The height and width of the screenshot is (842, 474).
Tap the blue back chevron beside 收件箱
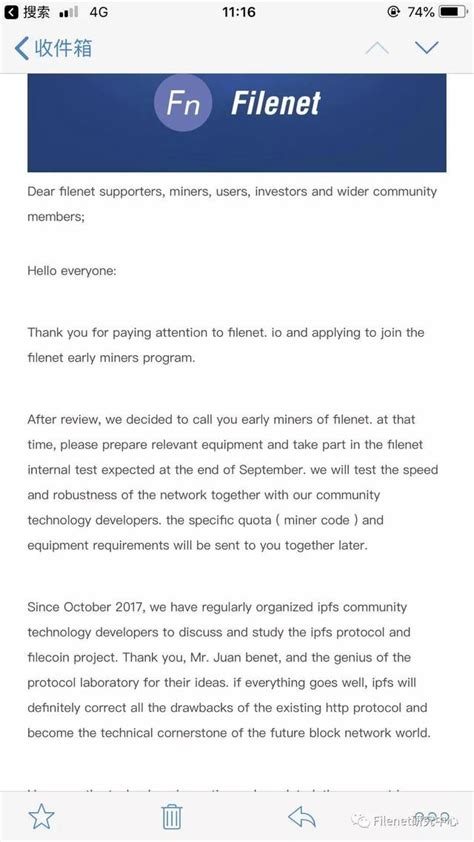(x=21, y=48)
